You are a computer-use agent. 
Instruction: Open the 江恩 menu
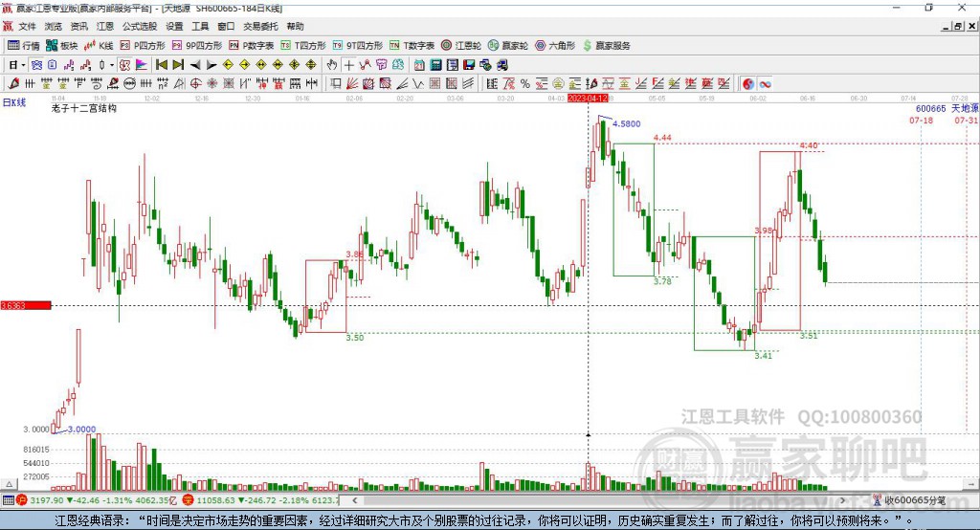pos(105,26)
